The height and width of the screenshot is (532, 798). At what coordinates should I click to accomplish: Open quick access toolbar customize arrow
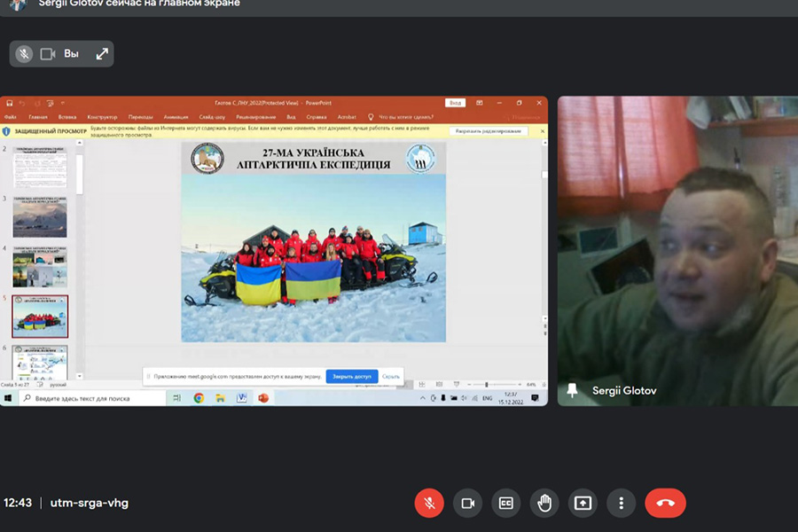pyautogui.click(x=63, y=103)
